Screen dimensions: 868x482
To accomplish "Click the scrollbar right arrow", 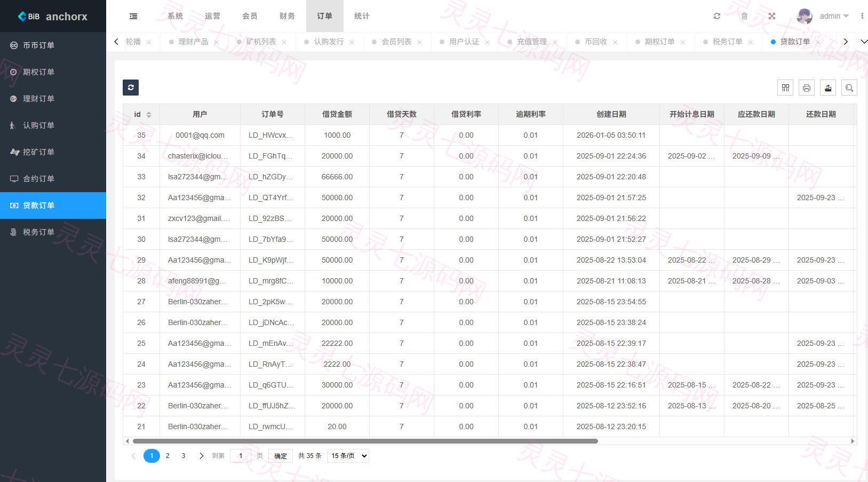I will pyautogui.click(x=853, y=441).
